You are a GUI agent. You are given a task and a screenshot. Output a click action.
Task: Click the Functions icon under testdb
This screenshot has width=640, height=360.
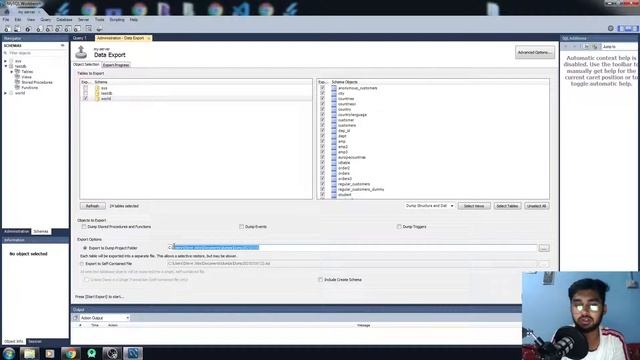[18, 87]
